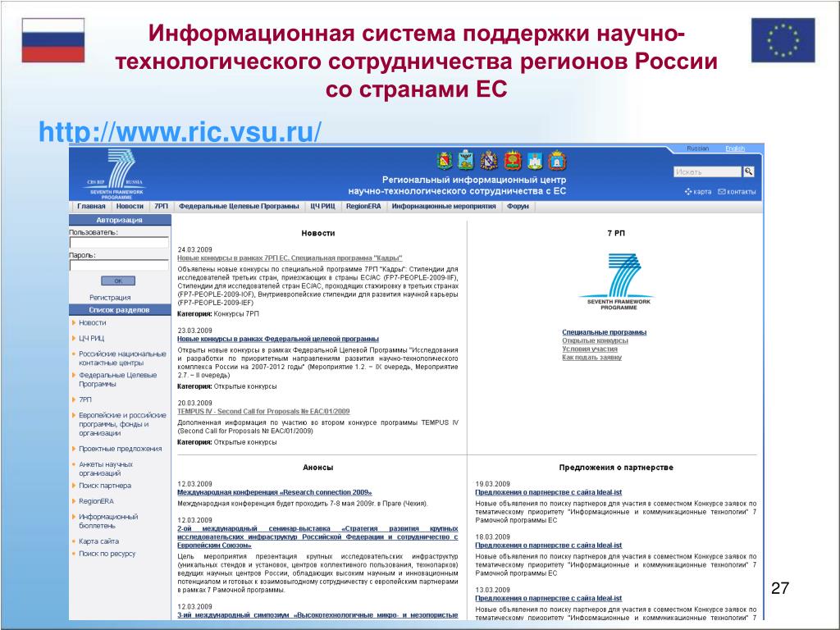Image resolution: width=840 pixels, height=630 pixels.
Task: Open Research connection 2009 conference link
Action: click(275, 492)
